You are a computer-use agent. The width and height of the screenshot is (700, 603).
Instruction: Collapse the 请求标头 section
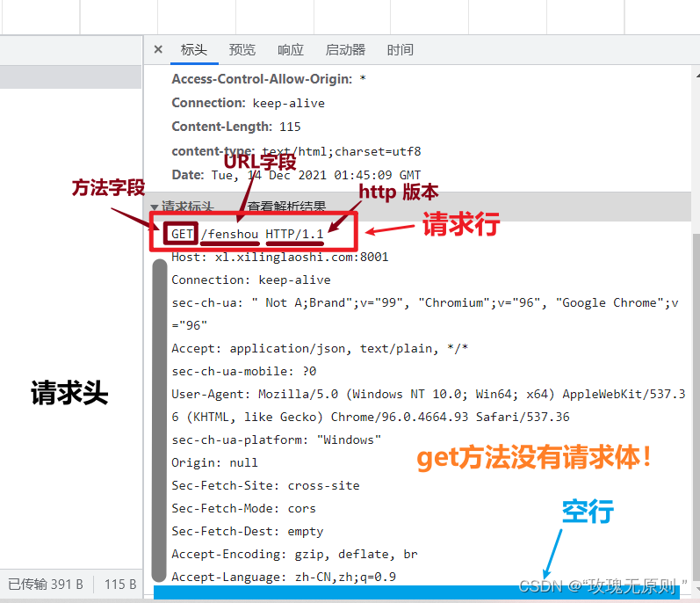tap(155, 207)
